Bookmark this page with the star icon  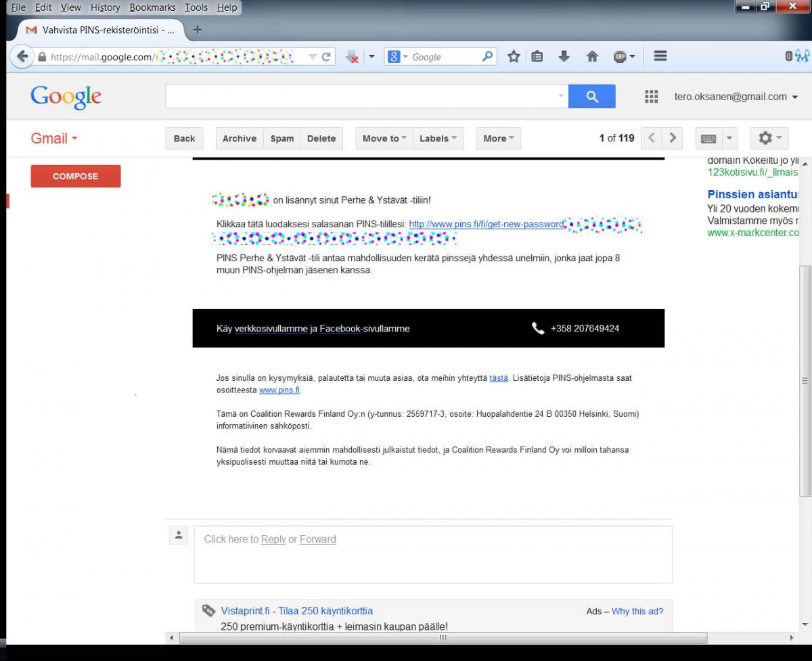(514, 57)
